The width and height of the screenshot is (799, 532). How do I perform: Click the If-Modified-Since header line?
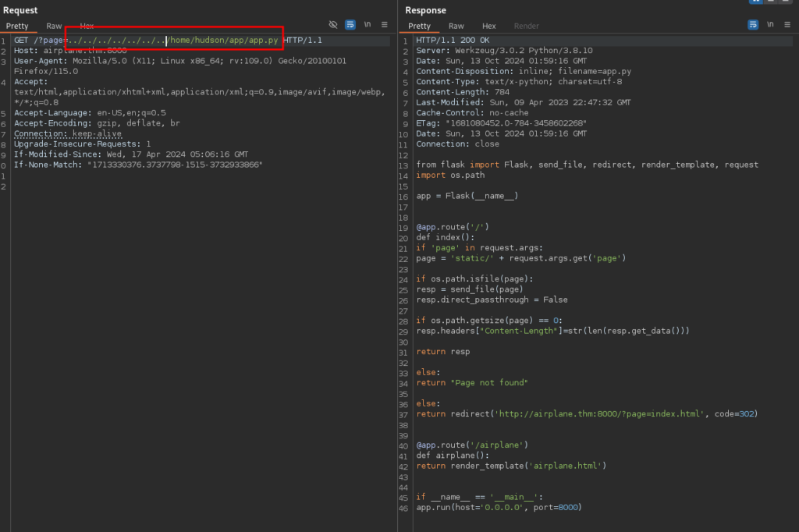(131, 154)
